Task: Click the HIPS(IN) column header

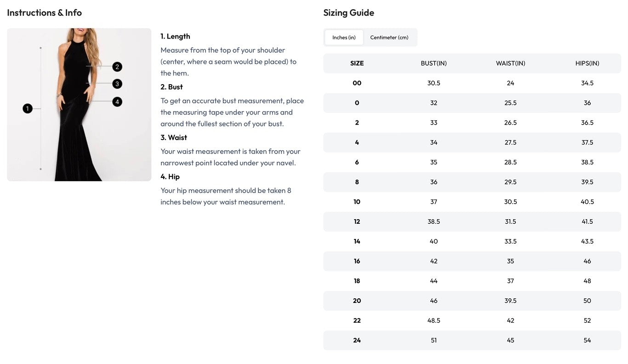Action: click(x=587, y=63)
